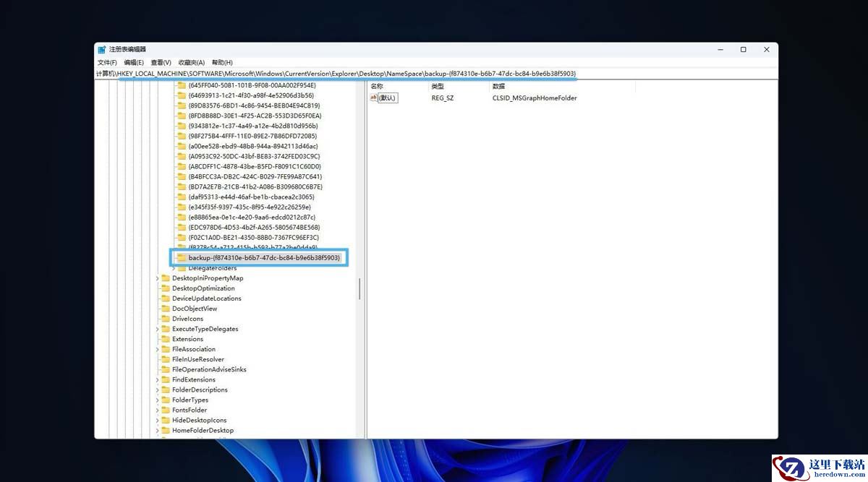Click folder icon beside DocObjectView
The width and height of the screenshot is (868, 482).
(x=165, y=309)
